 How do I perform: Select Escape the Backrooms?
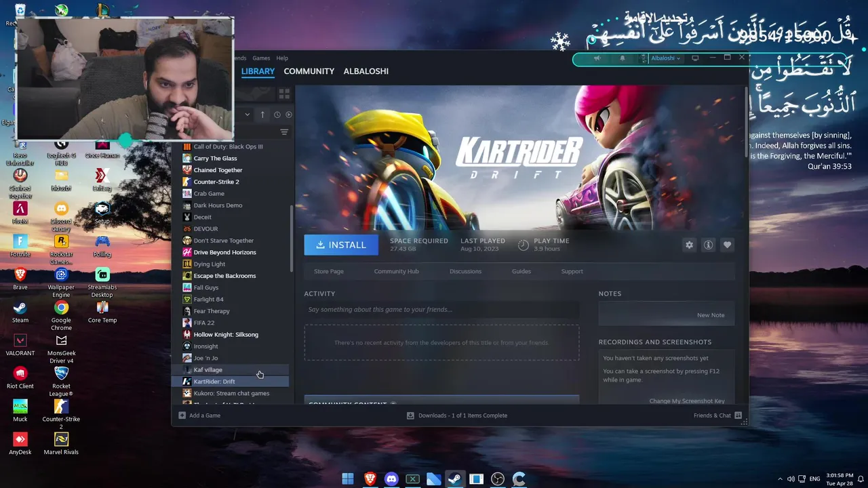point(231,276)
